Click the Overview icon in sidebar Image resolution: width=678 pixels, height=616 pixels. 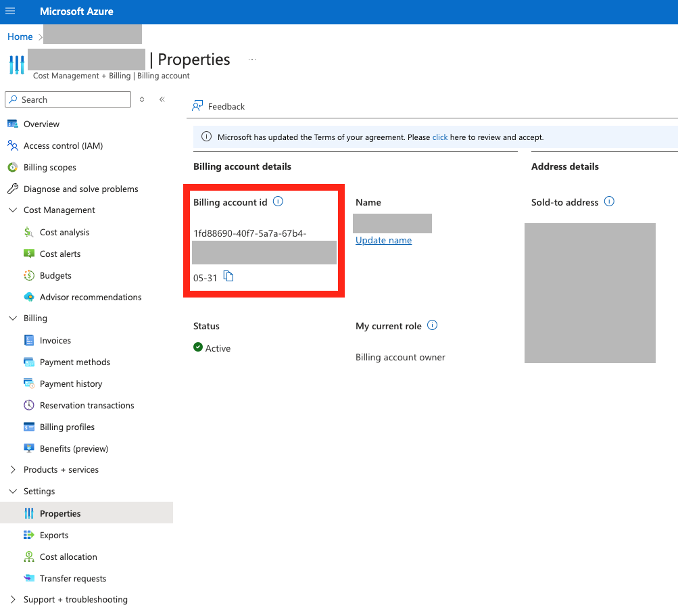coord(13,124)
